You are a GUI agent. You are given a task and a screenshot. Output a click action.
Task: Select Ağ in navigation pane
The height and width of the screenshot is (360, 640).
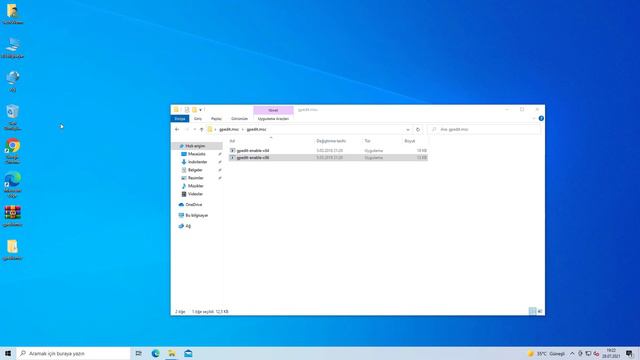tap(188, 226)
